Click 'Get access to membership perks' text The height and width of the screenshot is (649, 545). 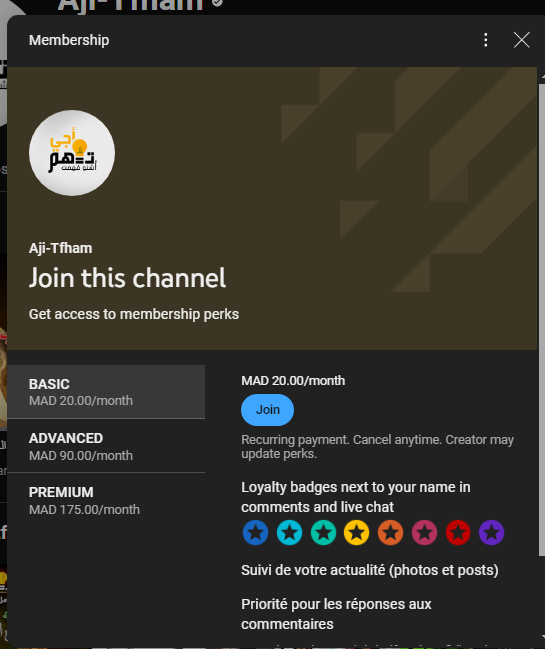[x=134, y=314]
